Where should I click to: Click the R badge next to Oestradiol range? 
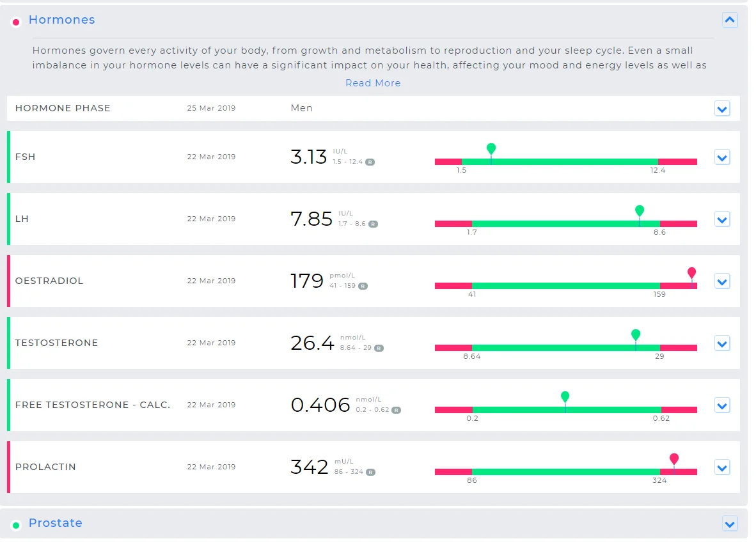pos(363,286)
